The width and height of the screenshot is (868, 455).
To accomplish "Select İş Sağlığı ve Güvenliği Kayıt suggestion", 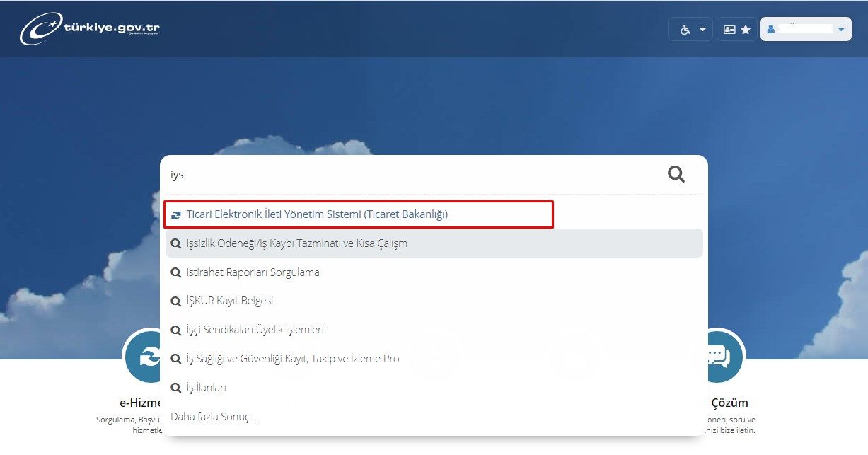I will (434, 359).
